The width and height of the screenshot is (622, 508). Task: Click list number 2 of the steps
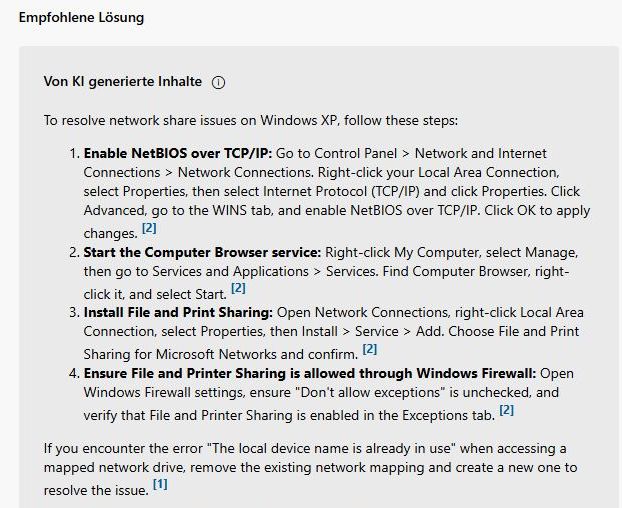tap(75, 253)
